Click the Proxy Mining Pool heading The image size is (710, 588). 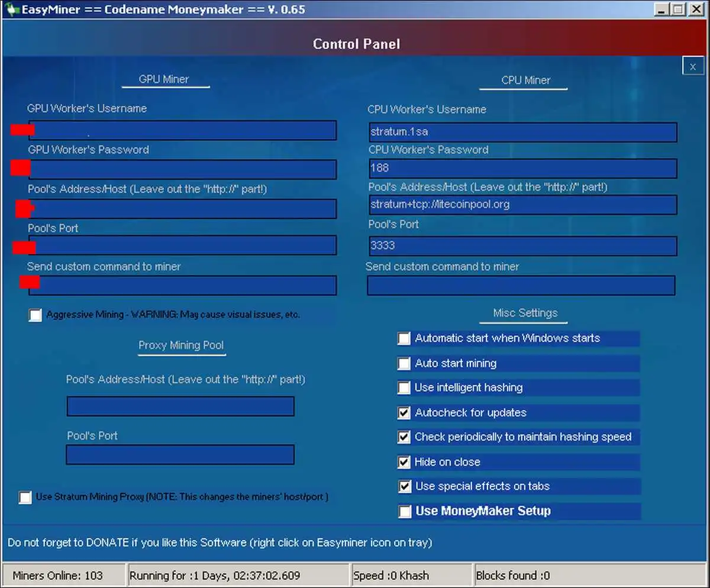click(x=181, y=345)
